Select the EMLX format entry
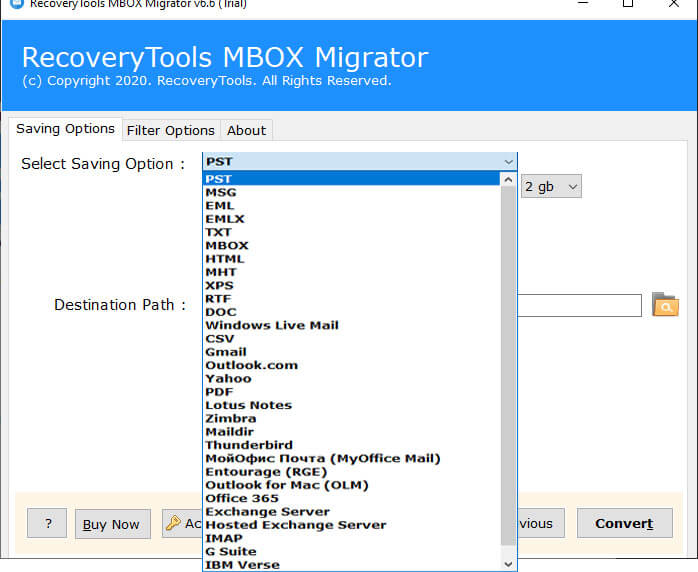The width and height of the screenshot is (698, 572). tap(352, 219)
